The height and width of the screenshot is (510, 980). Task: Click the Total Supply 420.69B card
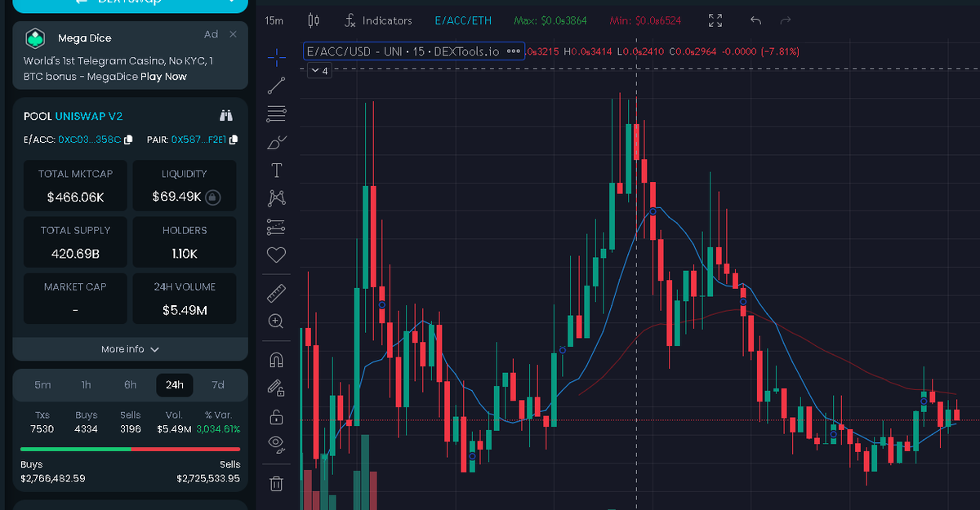pyautogui.click(x=76, y=242)
